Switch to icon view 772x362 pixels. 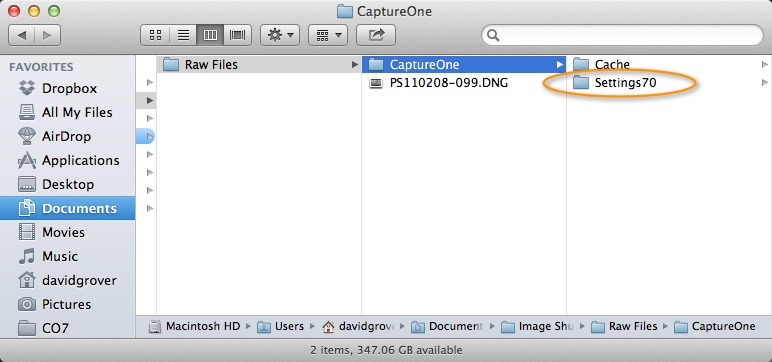pyautogui.click(x=155, y=35)
